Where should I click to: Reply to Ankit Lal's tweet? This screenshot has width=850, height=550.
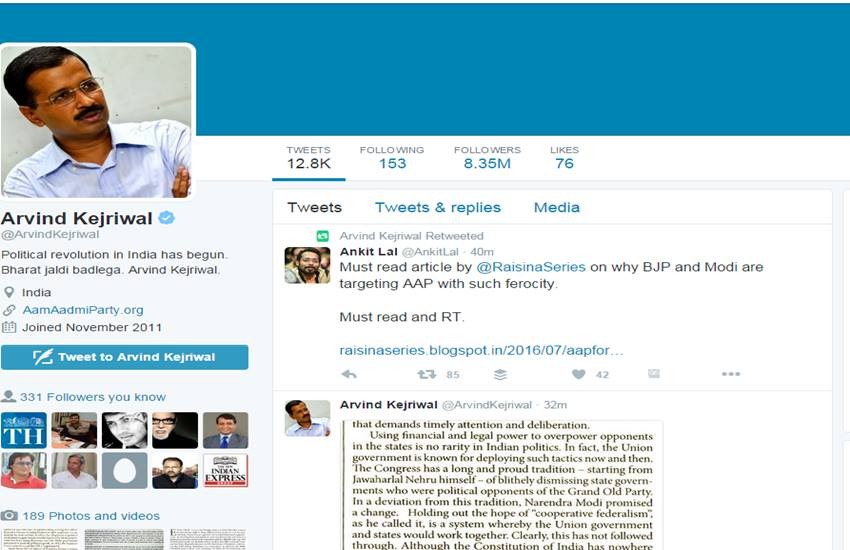coord(349,374)
